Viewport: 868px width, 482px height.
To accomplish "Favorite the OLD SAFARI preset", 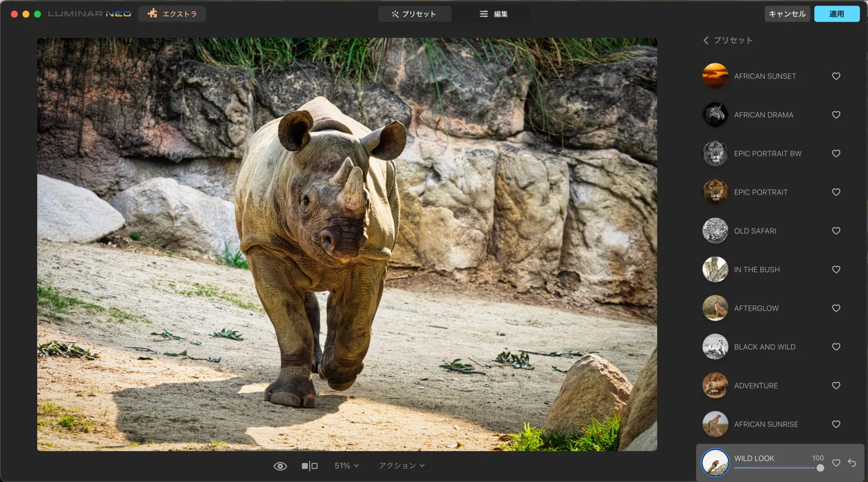I will coord(836,231).
